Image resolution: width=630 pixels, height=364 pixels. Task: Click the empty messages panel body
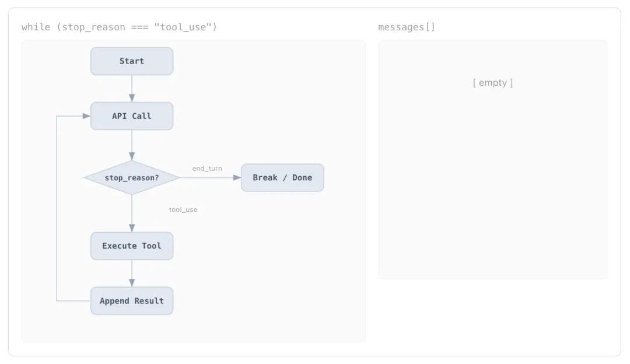click(493, 187)
